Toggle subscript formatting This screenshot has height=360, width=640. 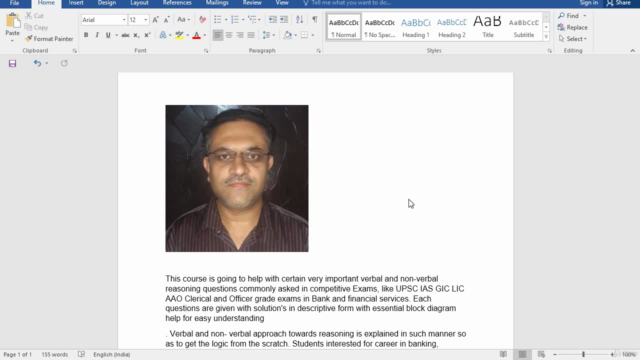click(x=136, y=35)
